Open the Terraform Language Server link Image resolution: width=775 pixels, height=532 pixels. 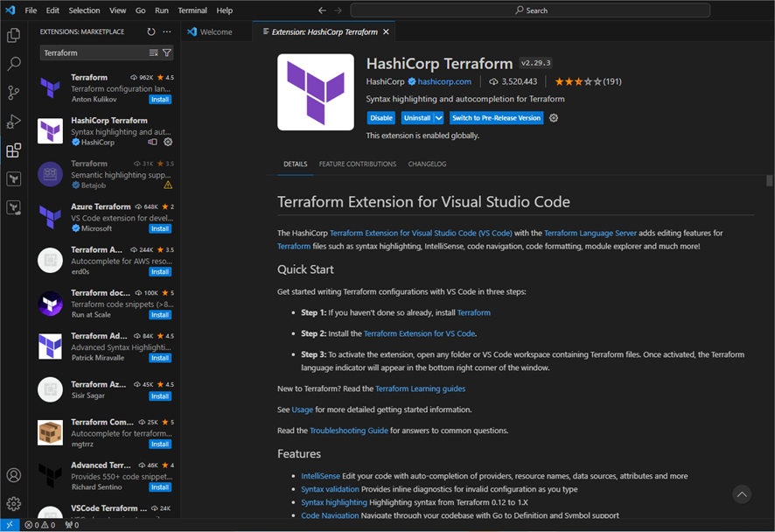590,233
